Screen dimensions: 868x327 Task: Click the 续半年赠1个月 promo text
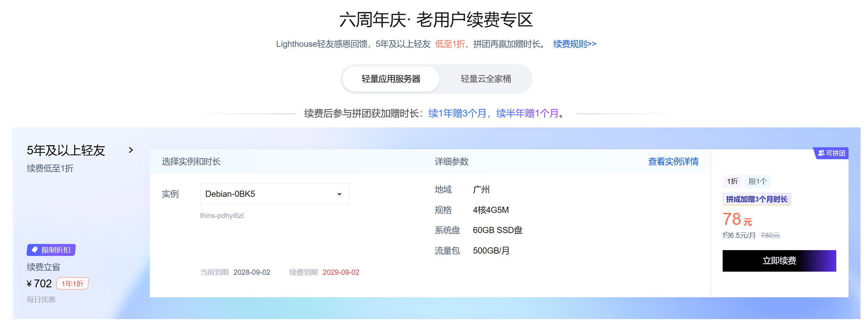pyautogui.click(x=527, y=113)
